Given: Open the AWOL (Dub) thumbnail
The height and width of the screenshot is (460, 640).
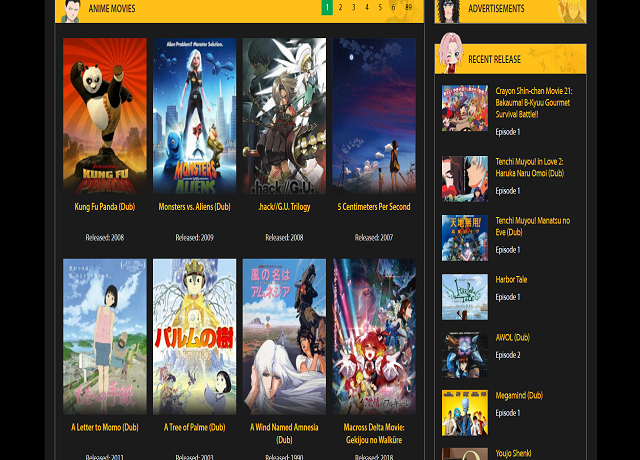Looking at the screenshot, I should 465,355.
